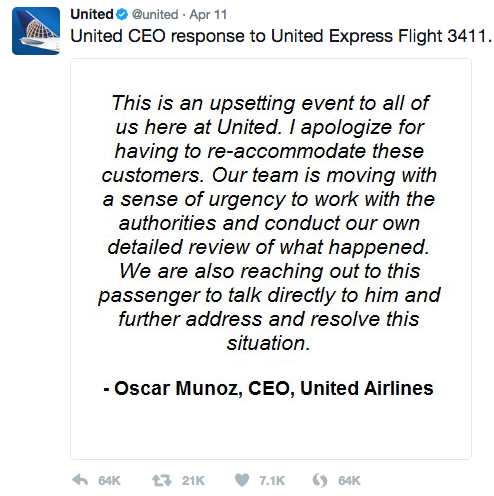Click the blue verified badge

coord(122,15)
